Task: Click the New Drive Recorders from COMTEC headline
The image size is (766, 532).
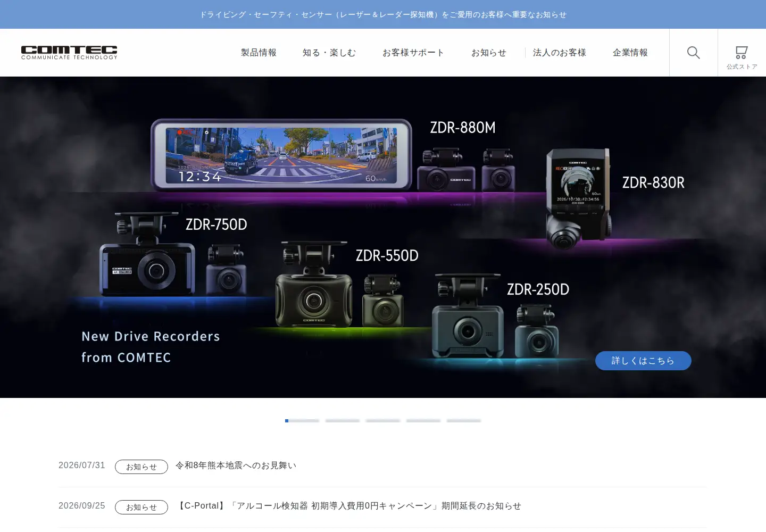Action: pos(151,347)
